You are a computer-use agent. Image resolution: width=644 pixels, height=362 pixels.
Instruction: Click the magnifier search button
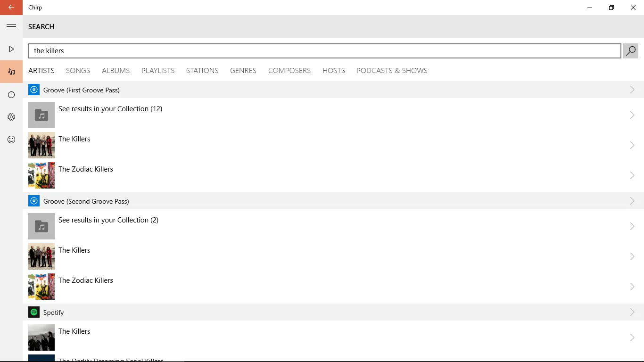[631, 51]
